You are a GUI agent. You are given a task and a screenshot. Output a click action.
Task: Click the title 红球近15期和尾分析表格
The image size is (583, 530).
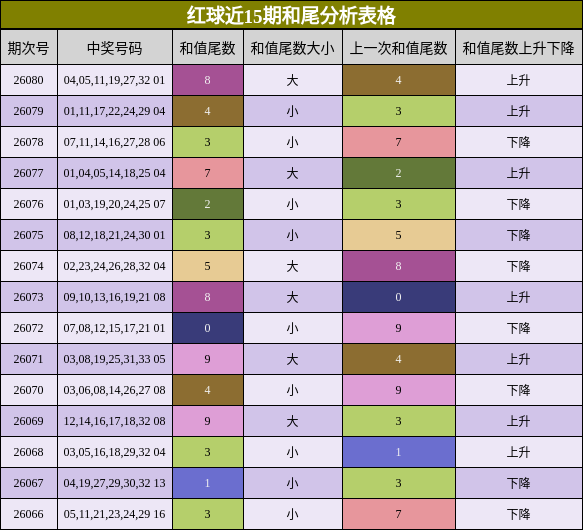click(291, 15)
